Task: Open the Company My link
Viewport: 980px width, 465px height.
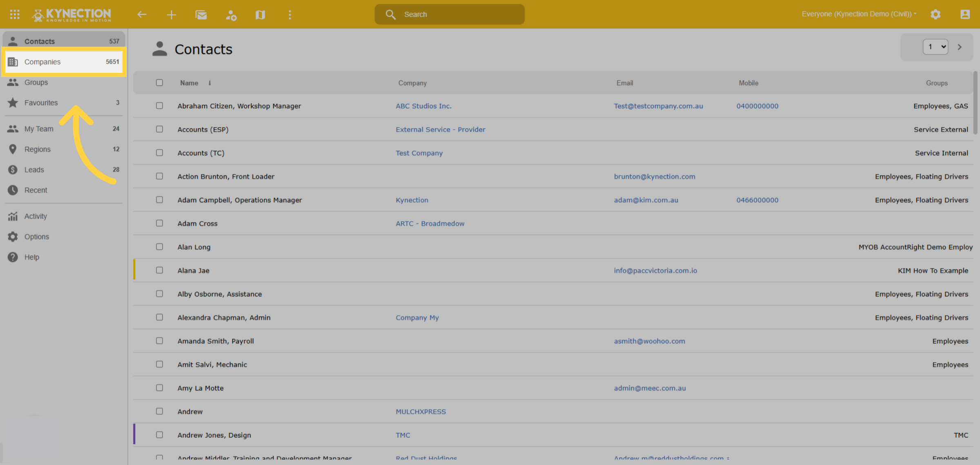Action: 417,318
